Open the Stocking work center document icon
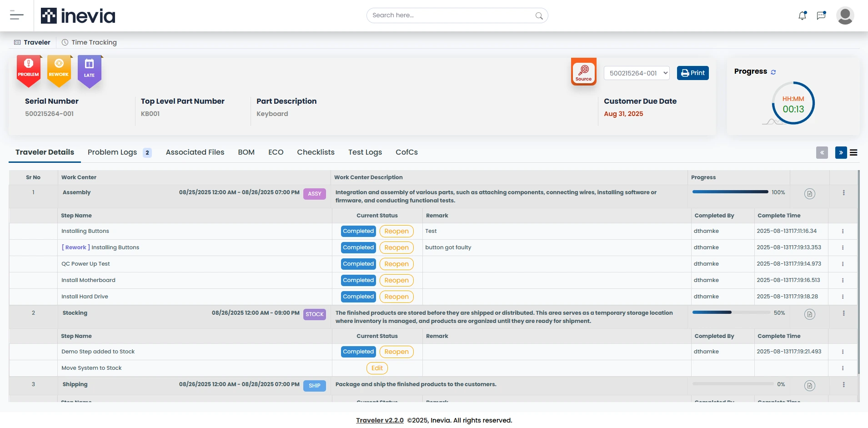The height and width of the screenshot is (428, 868). tap(809, 314)
